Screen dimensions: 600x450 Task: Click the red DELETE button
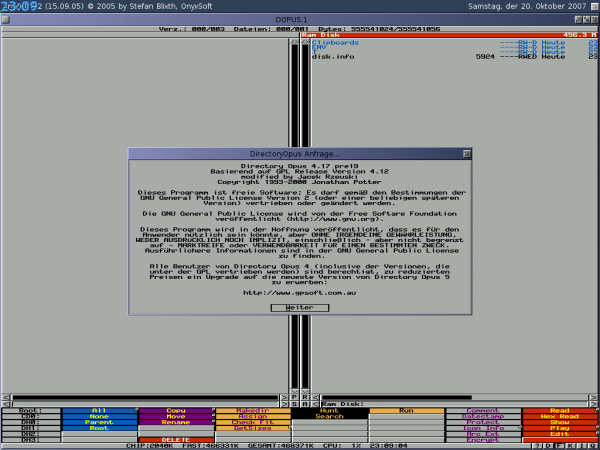[x=176, y=440]
